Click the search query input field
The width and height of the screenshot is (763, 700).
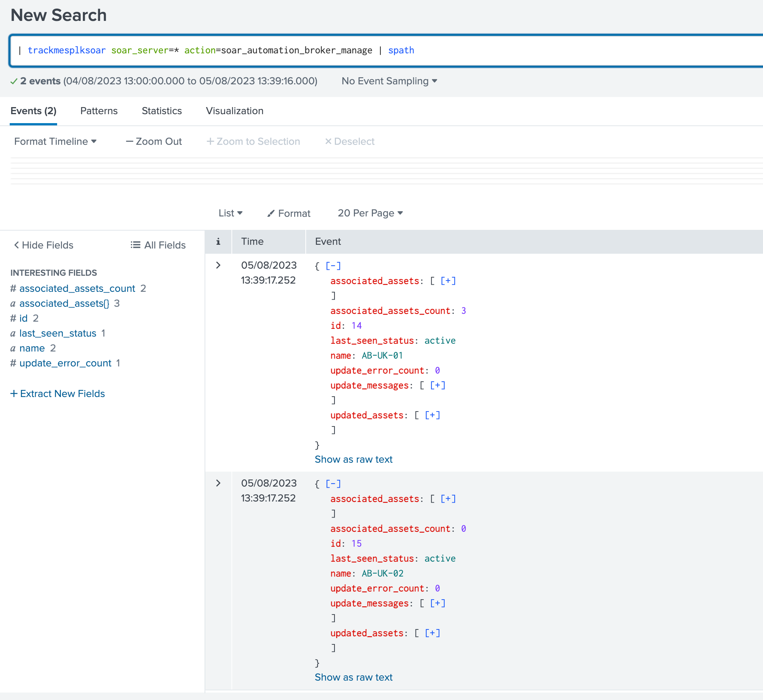386,50
